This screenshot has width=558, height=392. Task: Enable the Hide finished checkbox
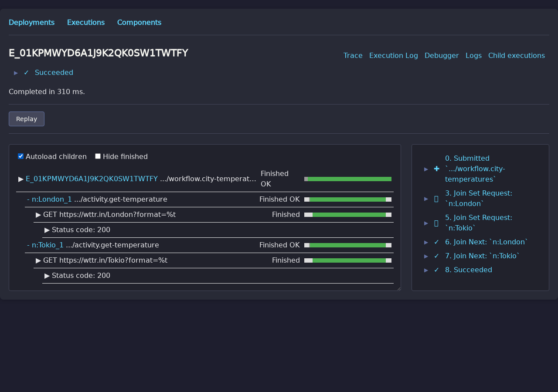coord(98,156)
